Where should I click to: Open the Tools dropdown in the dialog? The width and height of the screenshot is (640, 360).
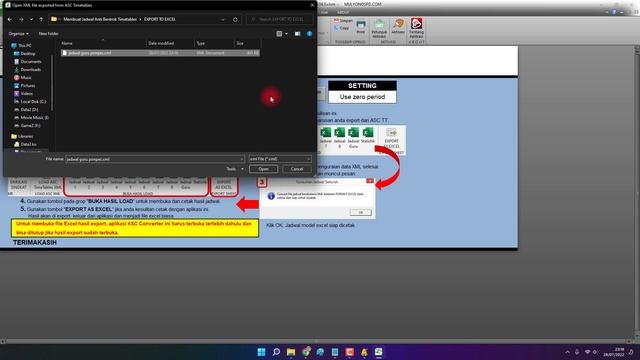235,169
